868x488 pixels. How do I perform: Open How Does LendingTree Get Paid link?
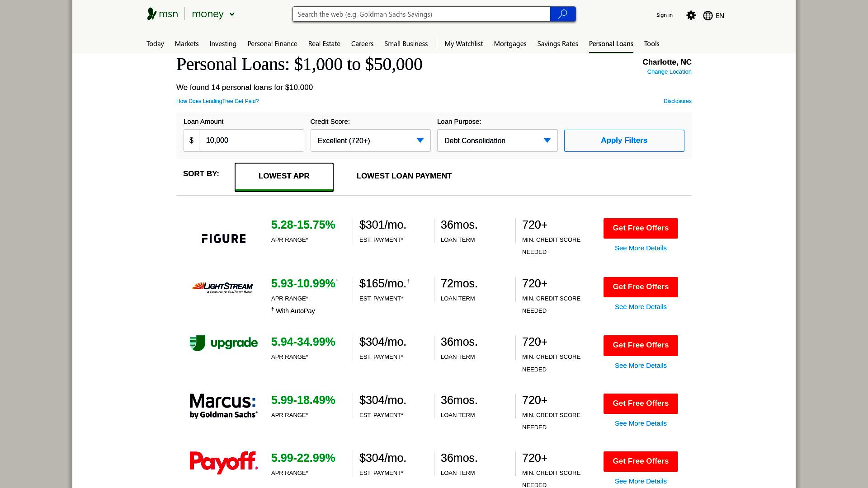(x=217, y=101)
